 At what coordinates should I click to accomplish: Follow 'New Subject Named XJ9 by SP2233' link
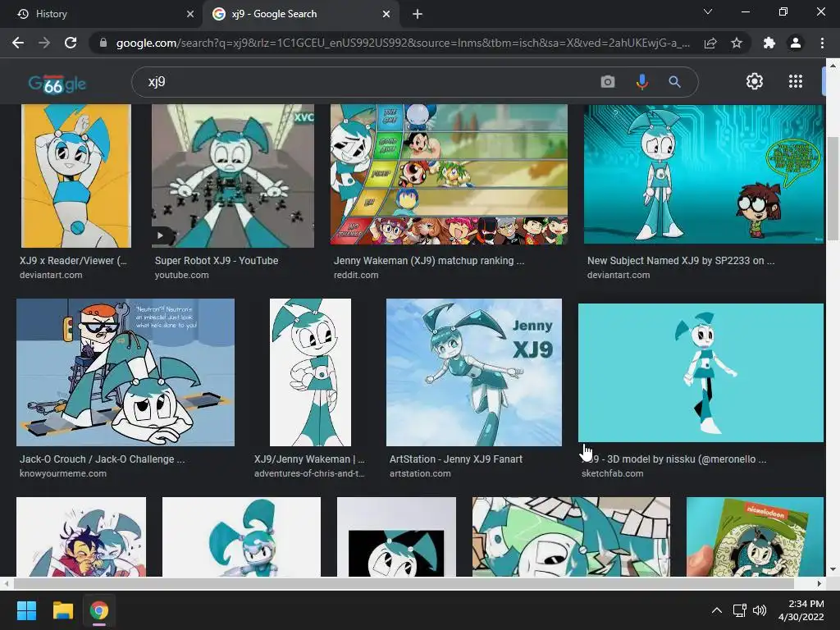[681, 261]
